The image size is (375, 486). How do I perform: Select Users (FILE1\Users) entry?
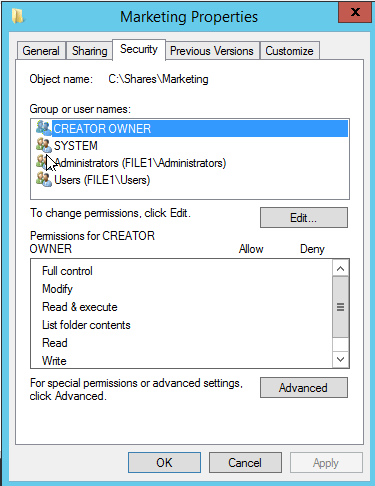(102, 180)
